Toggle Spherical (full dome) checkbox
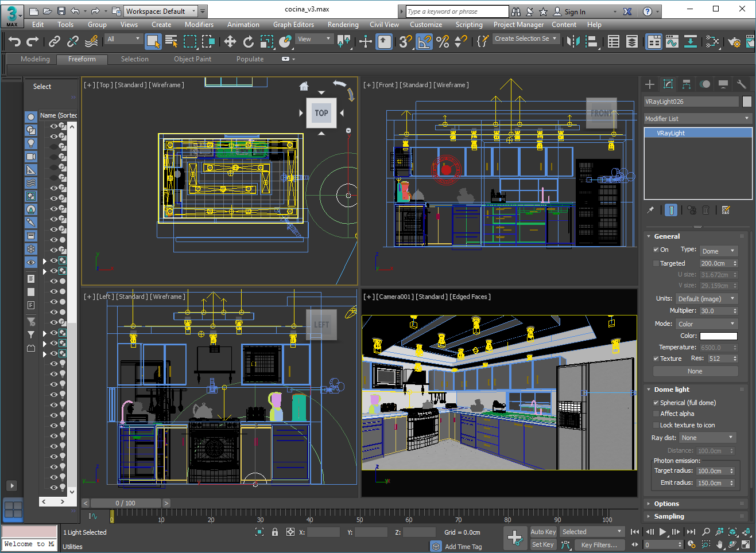 (656, 403)
